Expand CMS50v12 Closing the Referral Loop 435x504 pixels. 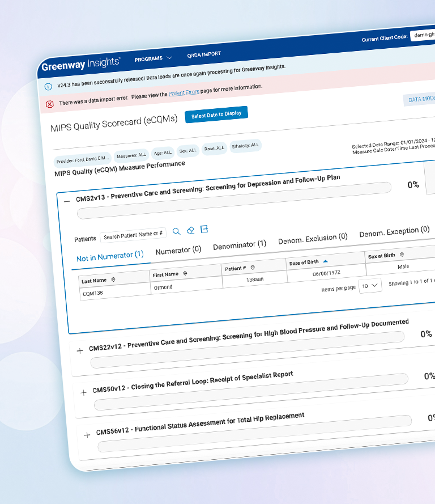tap(83, 392)
